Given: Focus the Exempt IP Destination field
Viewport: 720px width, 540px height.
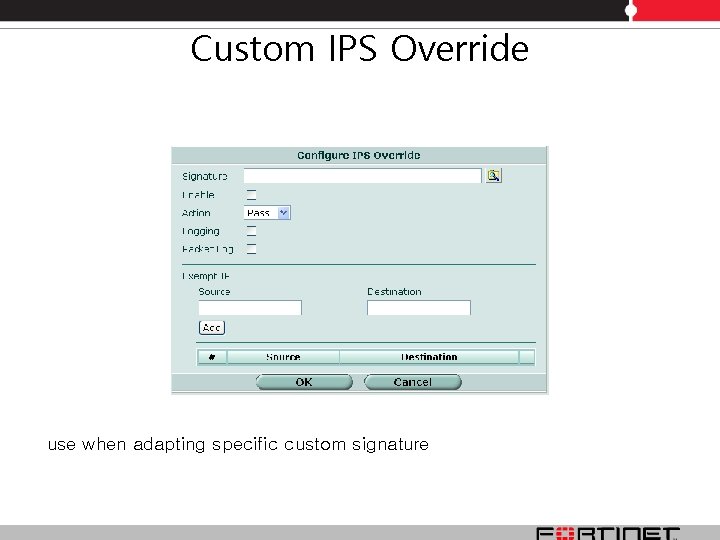Looking at the screenshot, I should pyautogui.click(x=419, y=308).
